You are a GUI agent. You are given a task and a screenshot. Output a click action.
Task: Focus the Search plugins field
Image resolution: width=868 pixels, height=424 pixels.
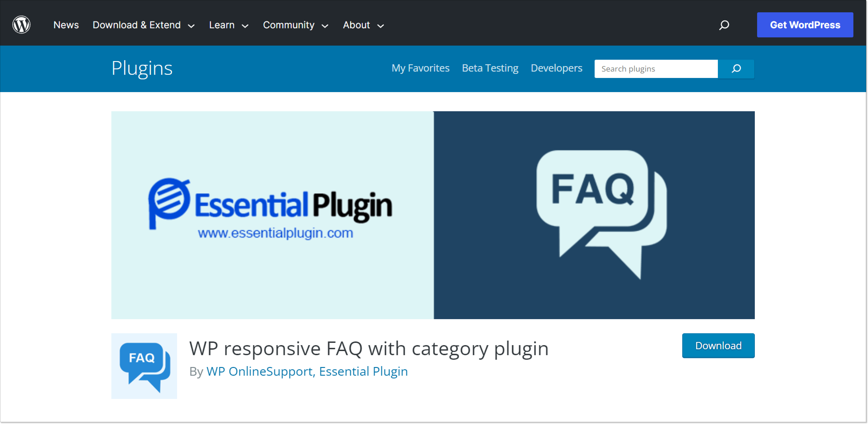click(x=656, y=69)
